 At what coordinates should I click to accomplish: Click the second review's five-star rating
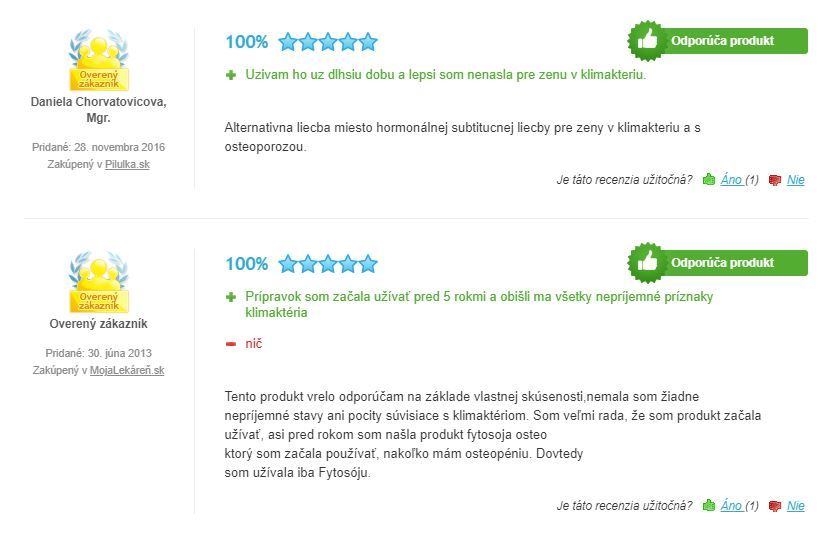click(x=328, y=264)
